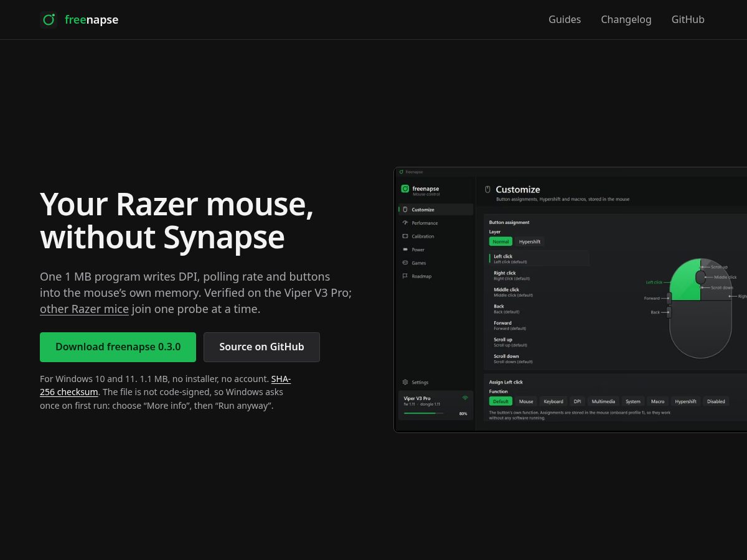The width and height of the screenshot is (747, 560).
Task: Click the 'Button assignment' section title
Action: point(509,222)
